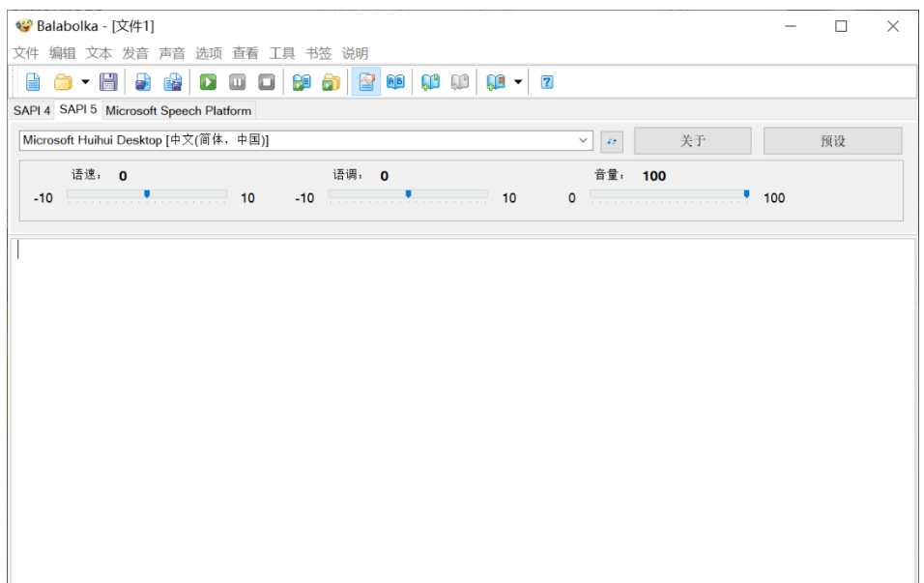This screenshot has width=924, height=583.
Task: Close the Balabolka window
Action: (893, 26)
